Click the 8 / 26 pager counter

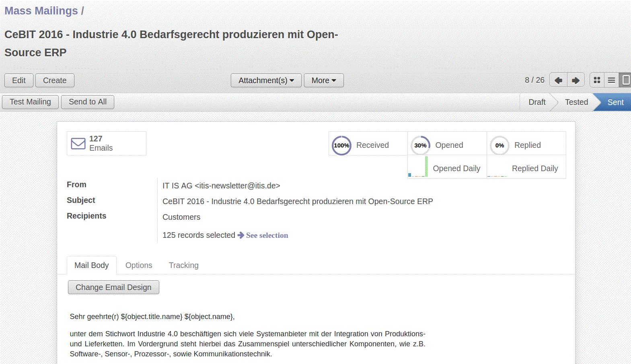point(534,80)
